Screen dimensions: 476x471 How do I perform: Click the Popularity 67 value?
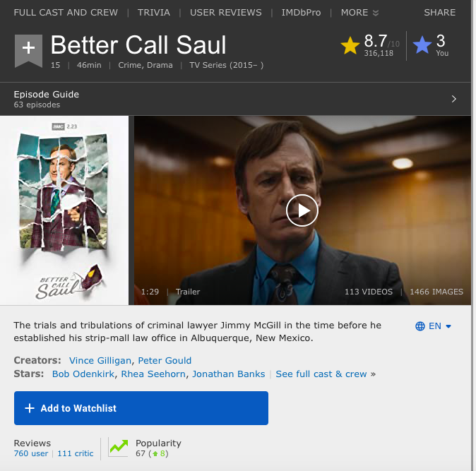point(141,453)
